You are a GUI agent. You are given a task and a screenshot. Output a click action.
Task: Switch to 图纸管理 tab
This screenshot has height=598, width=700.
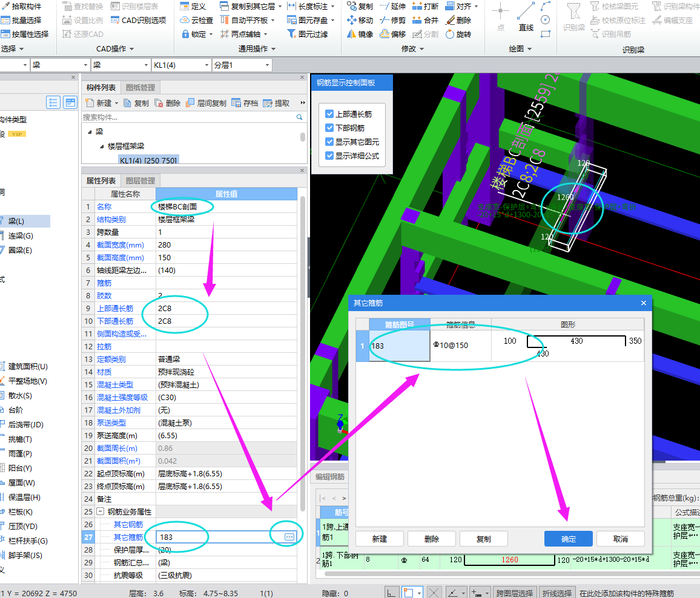click(140, 88)
